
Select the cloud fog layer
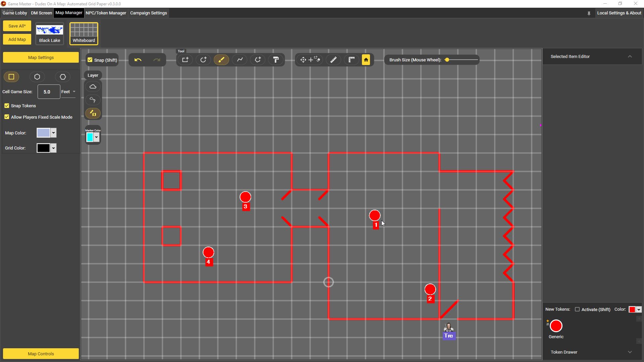coord(93,87)
